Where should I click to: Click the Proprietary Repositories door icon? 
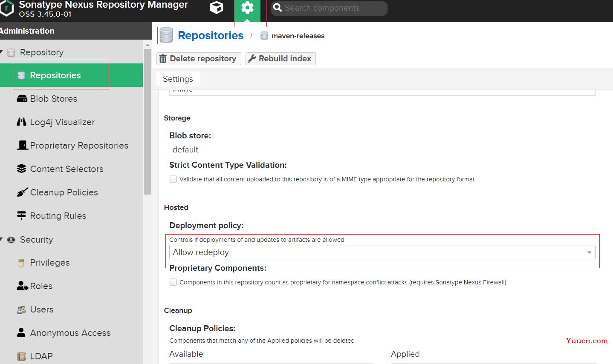pos(22,145)
